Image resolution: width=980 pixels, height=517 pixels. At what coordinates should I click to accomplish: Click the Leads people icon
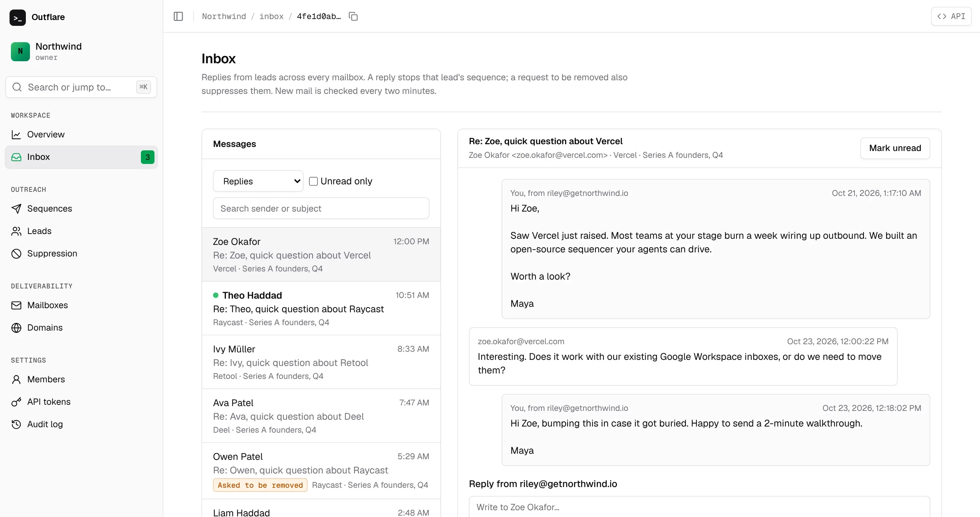(16, 231)
